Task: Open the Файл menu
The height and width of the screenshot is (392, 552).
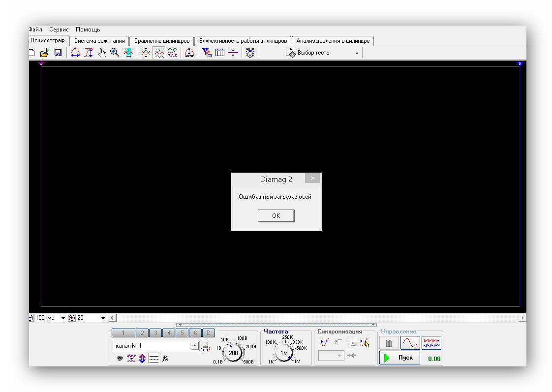Action: [x=35, y=30]
